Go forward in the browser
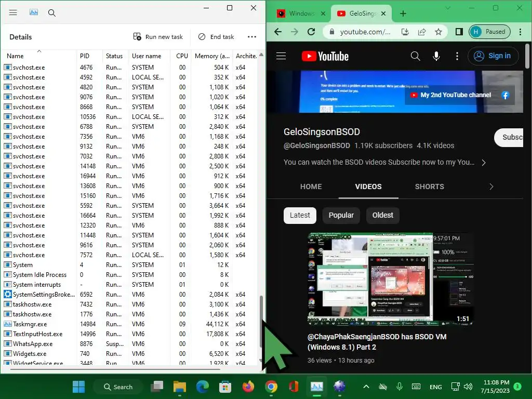The image size is (532, 399). point(295,32)
